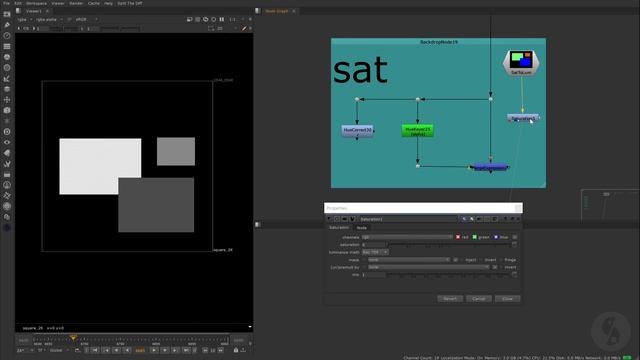Open the (un)premult by channel dropdown
640x360 pixels.
click(x=429, y=267)
